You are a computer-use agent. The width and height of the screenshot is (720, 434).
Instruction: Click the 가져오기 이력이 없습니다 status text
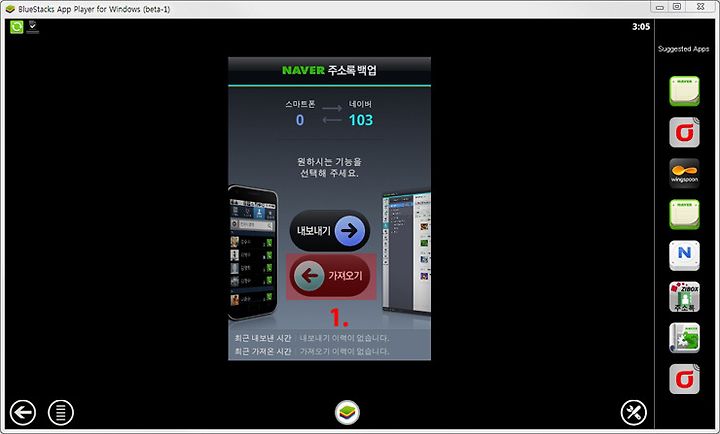pos(344,351)
